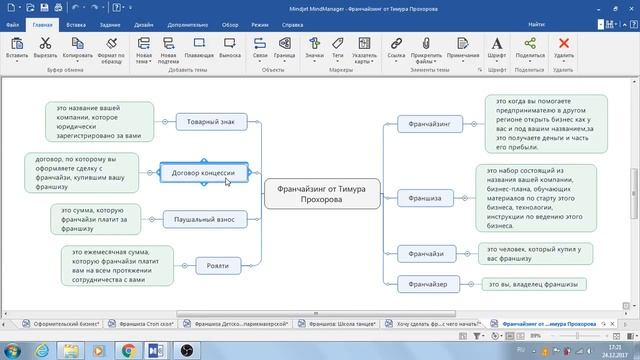Select the Роялти topic box

(218, 266)
